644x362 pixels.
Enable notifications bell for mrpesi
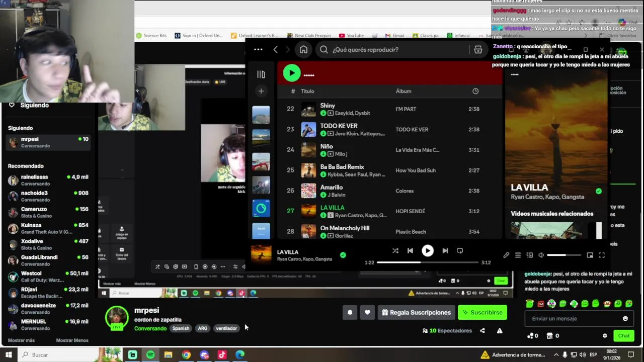pyautogui.click(x=350, y=312)
